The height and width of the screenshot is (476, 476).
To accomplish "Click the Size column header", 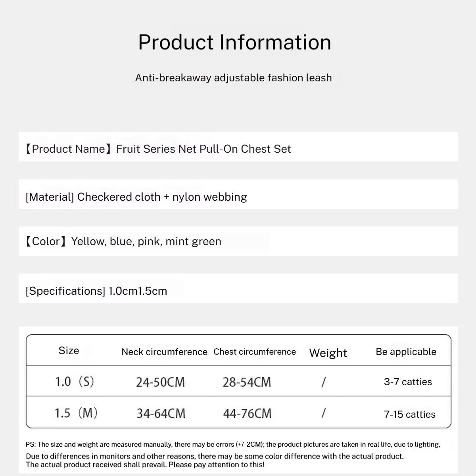I will pyautogui.click(x=69, y=351).
